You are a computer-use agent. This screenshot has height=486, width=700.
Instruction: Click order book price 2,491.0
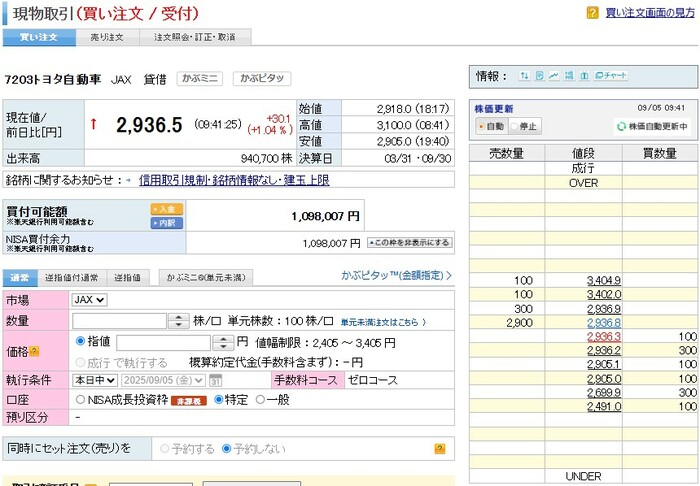604,406
